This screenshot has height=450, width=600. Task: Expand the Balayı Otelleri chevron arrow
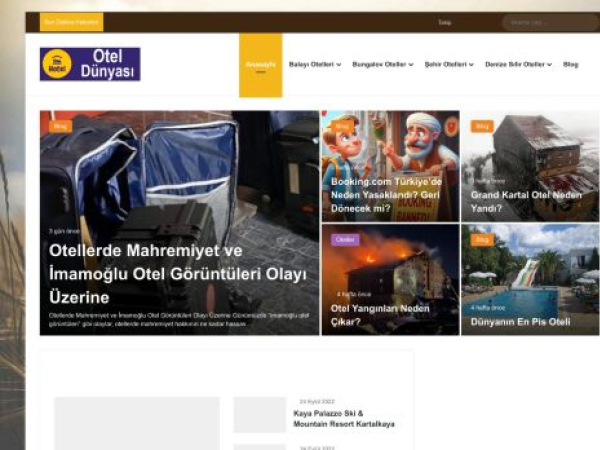[x=339, y=65]
